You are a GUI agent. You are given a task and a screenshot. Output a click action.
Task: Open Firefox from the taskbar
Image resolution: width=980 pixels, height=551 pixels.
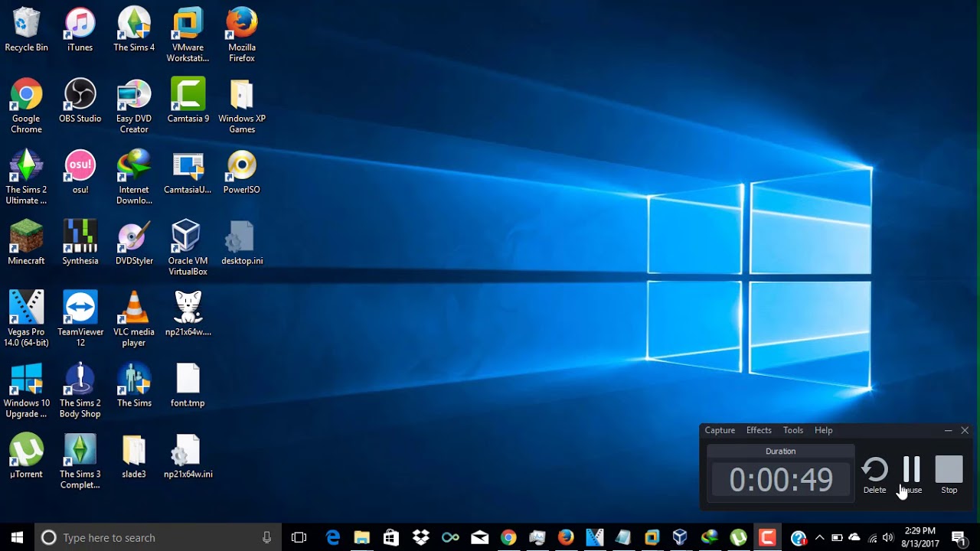[566, 537]
